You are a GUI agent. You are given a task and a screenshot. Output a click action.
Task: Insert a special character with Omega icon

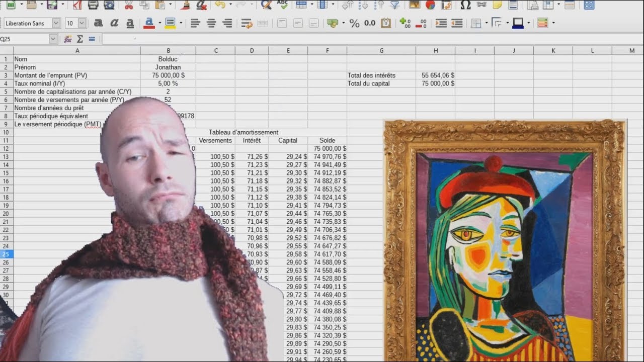pos(465,5)
